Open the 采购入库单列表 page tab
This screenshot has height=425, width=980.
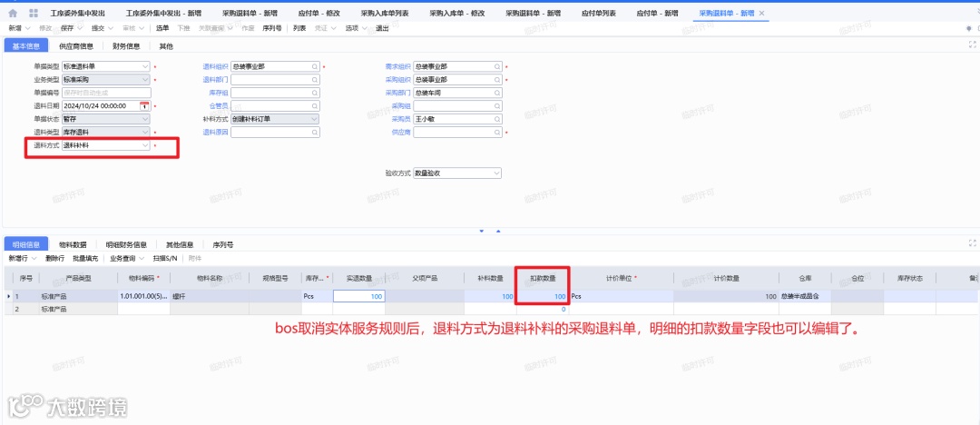pyautogui.click(x=385, y=13)
